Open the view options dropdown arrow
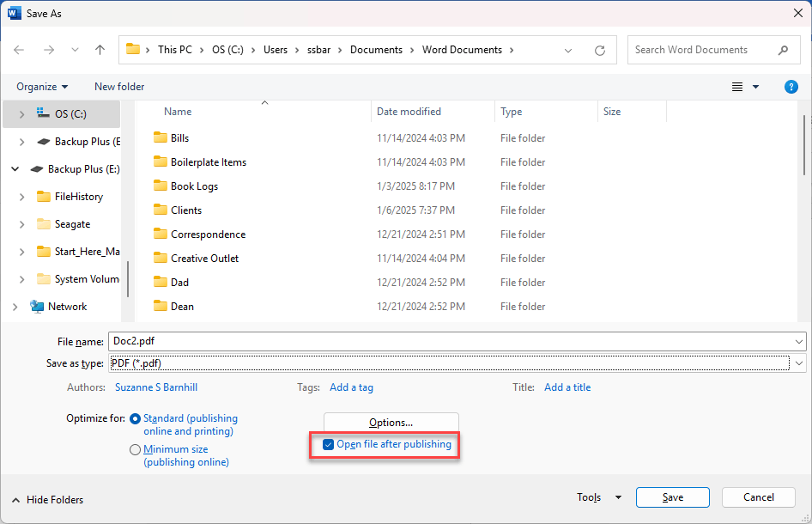812x524 pixels. pos(755,87)
